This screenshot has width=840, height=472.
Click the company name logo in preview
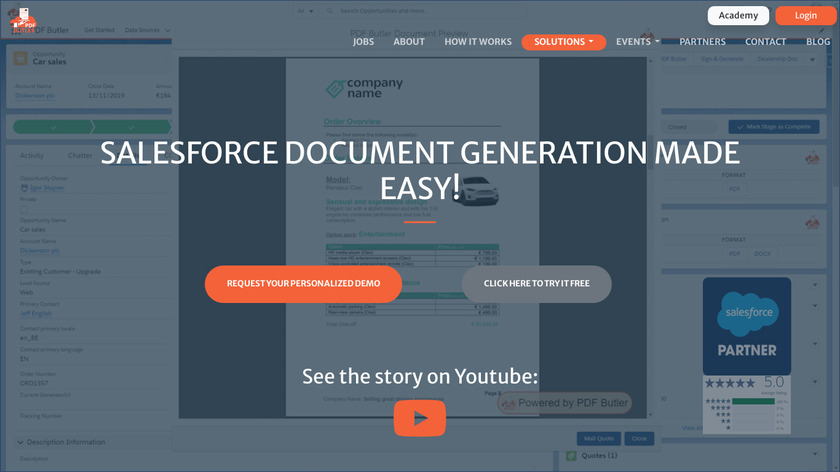364,88
